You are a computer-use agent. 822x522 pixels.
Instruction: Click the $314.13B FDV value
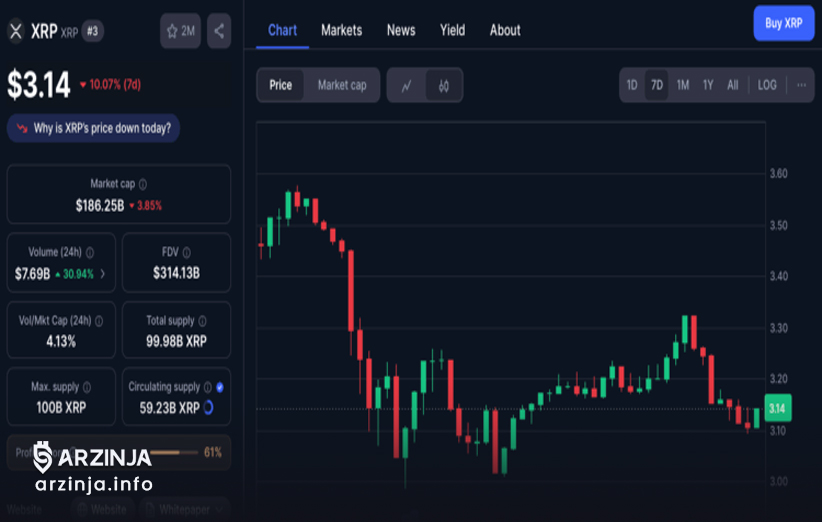tap(176, 273)
